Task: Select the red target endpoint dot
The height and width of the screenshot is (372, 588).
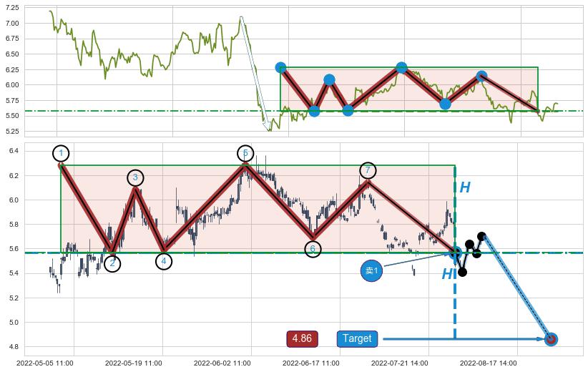Action: [x=550, y=339]
